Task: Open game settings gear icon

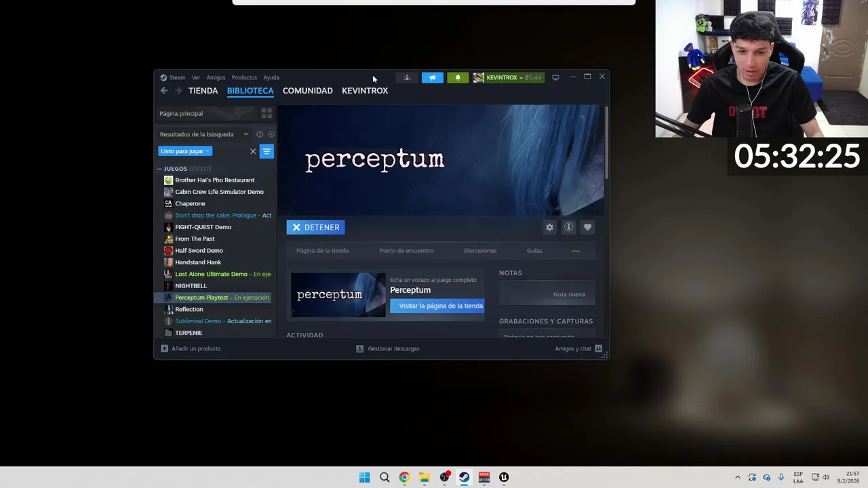Action: (550, 227)
